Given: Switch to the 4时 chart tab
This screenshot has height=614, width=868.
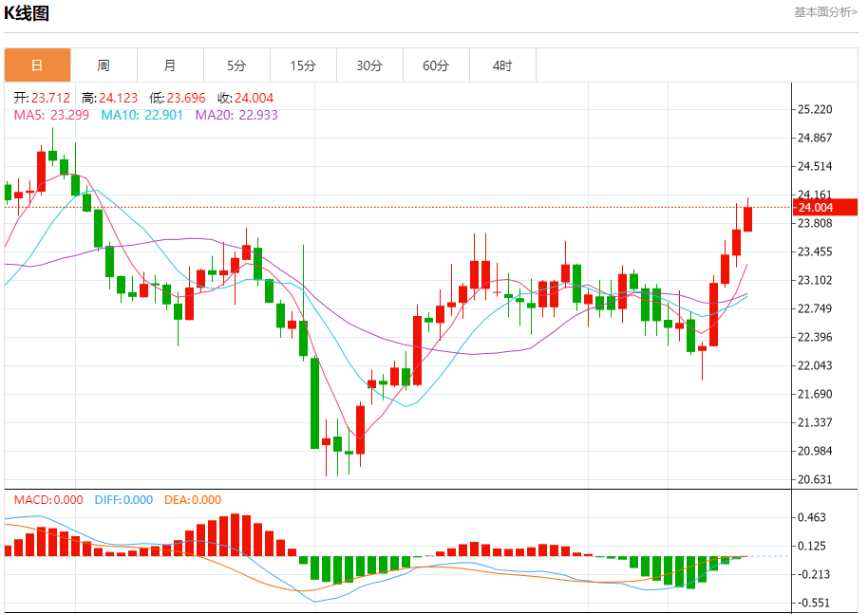Looking at the screenshot, I should (x=502, y=65).
